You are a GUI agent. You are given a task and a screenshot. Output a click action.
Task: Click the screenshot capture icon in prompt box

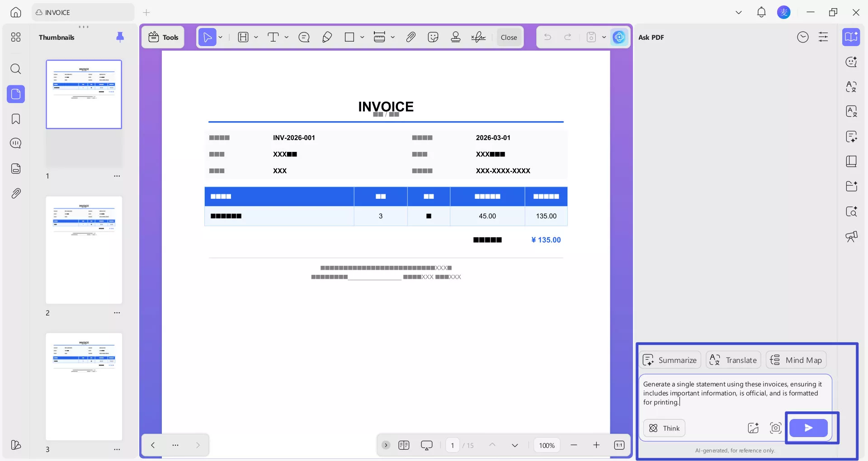(x=776, y=428)
